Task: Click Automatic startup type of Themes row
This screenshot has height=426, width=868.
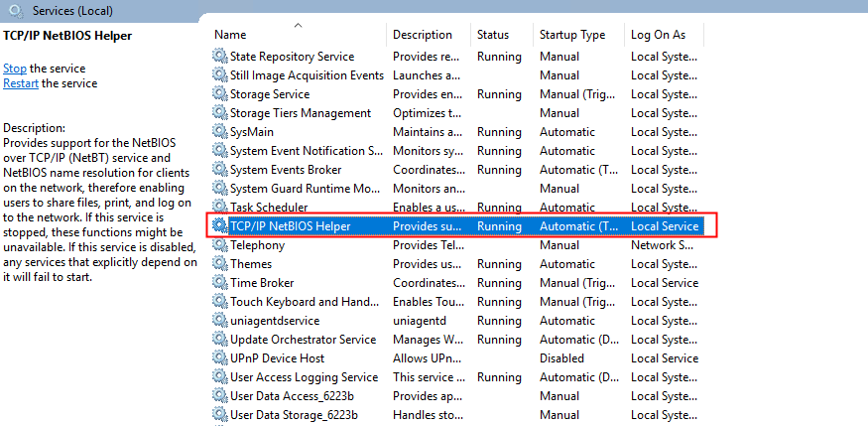Action: point(566,264)
